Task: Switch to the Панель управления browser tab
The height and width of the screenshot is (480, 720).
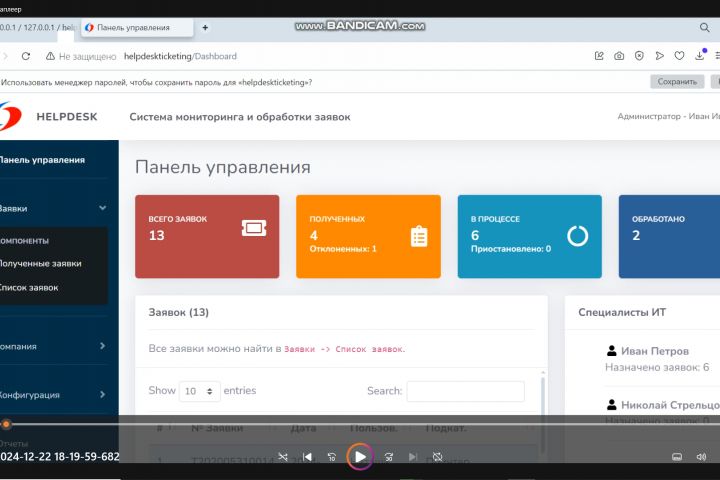Action: click(137, 28)
